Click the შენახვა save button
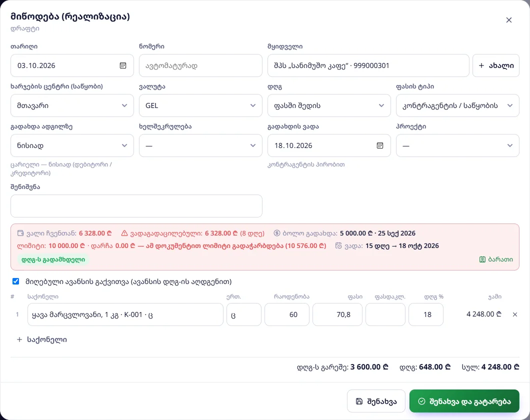Image resolution: width=530 pixels, height=420 pixels. (x=376, y=401)
